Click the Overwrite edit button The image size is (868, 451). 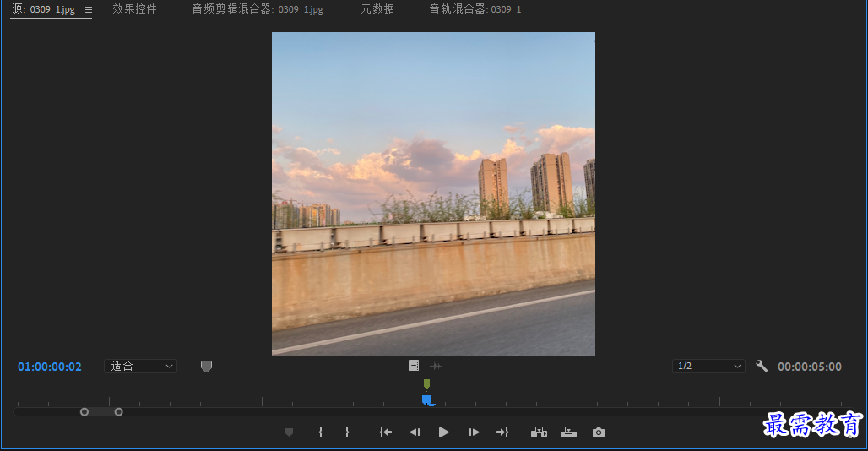pyautogui.click(x=568, y=432)
